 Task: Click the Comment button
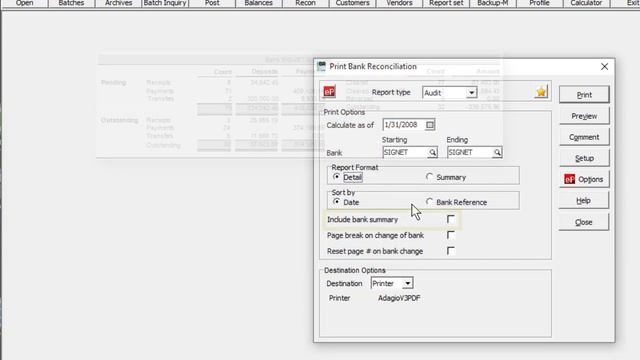[x=584, y=137]
